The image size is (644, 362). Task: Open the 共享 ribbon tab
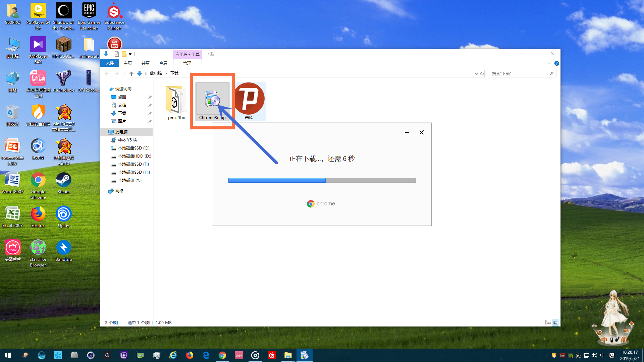click(x=146, y=63)
